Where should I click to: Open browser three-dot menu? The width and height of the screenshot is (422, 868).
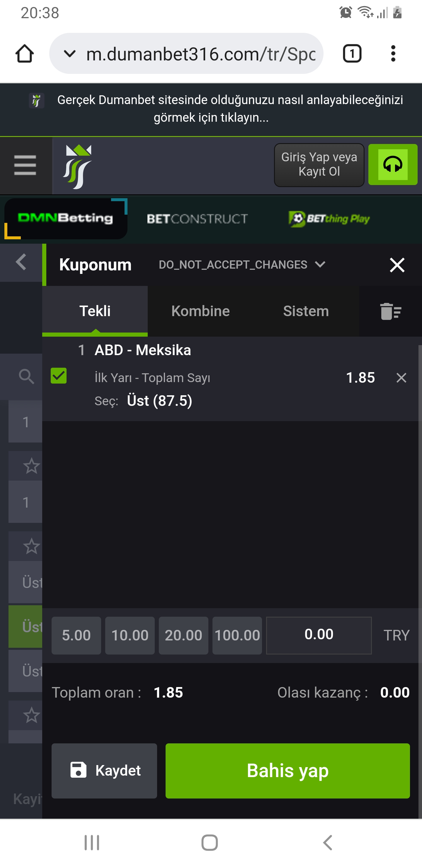pos(393,54)
